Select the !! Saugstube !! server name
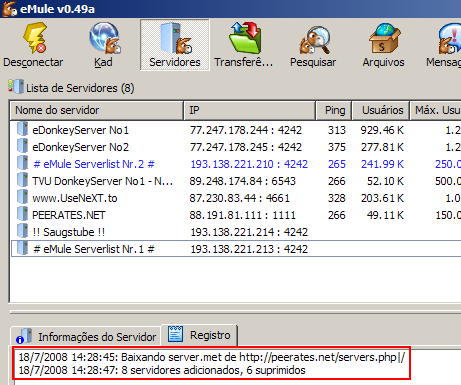Screen dimensions: 461x385 69,232
